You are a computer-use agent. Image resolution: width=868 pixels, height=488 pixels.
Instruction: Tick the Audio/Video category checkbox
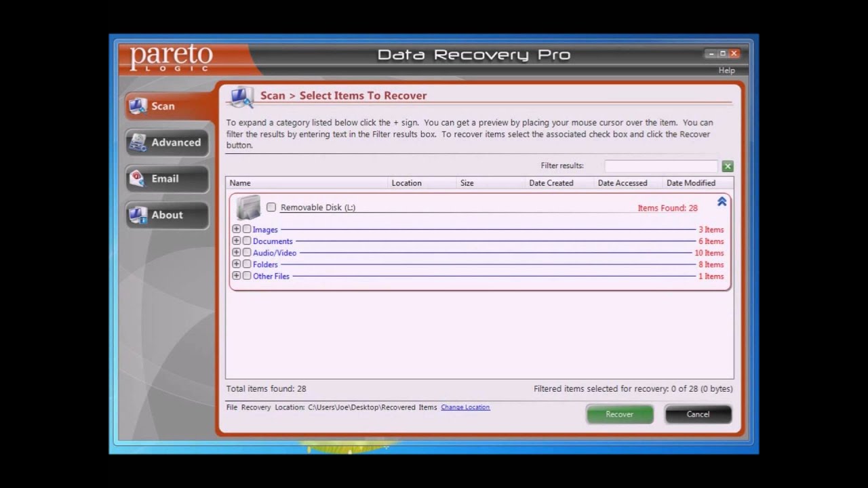click(x=247, y=252)
